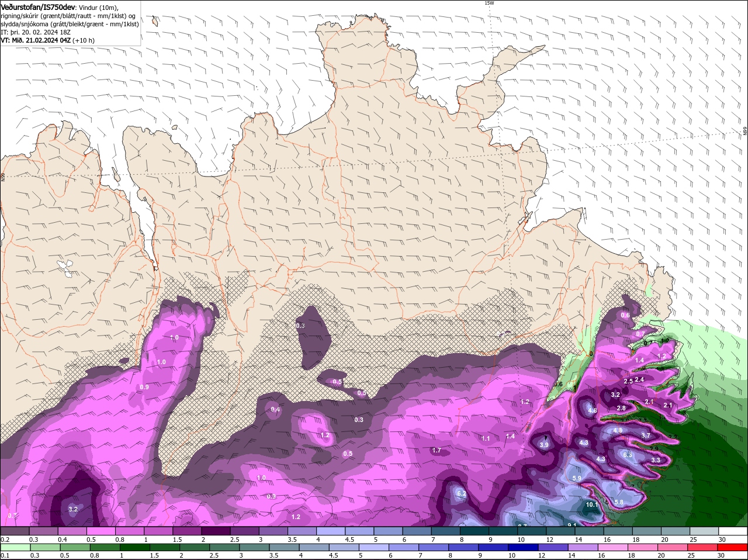Click the 0.7 value label near the east coast

pos(640,334)
